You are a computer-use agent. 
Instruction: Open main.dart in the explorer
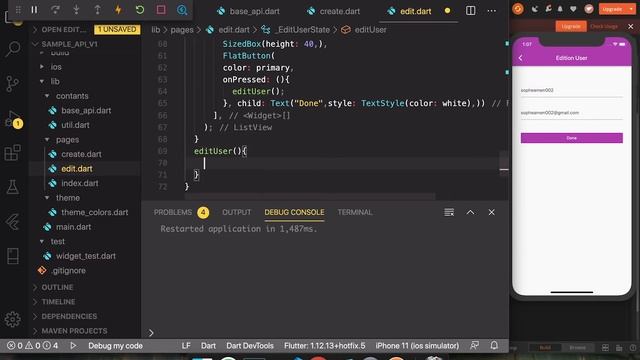[73, 227]
